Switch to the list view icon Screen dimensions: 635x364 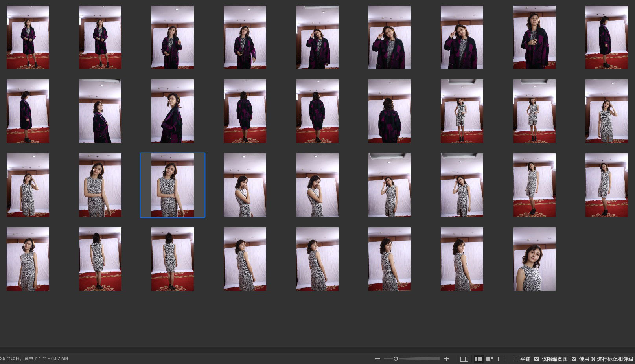(501, 359)
